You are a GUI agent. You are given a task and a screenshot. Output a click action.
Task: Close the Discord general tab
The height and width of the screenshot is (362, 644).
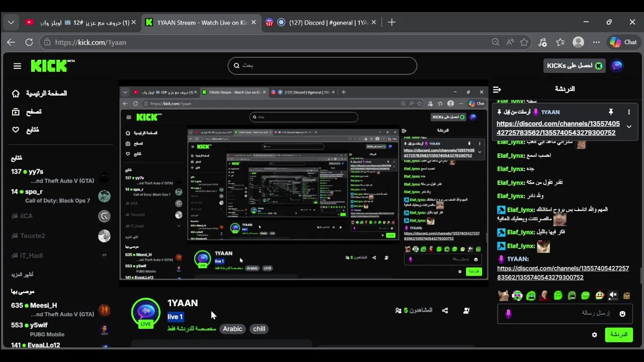click(374, 22)
